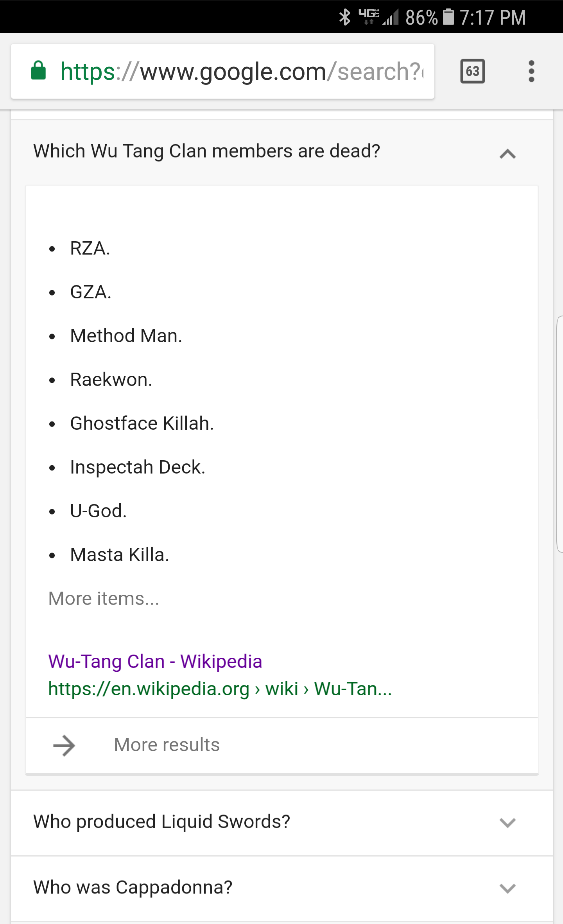Screen dimensions: 563x924
Task: Tap the edge panel handle on right side
Action: coord(559,434)
